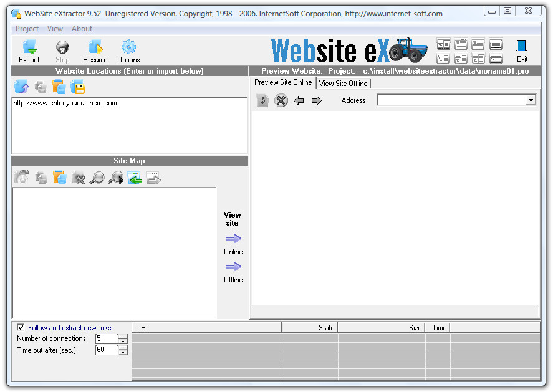This screenshot has height=392, width=553.
Task: Click the View site Offline arrow
Action: 233,267
